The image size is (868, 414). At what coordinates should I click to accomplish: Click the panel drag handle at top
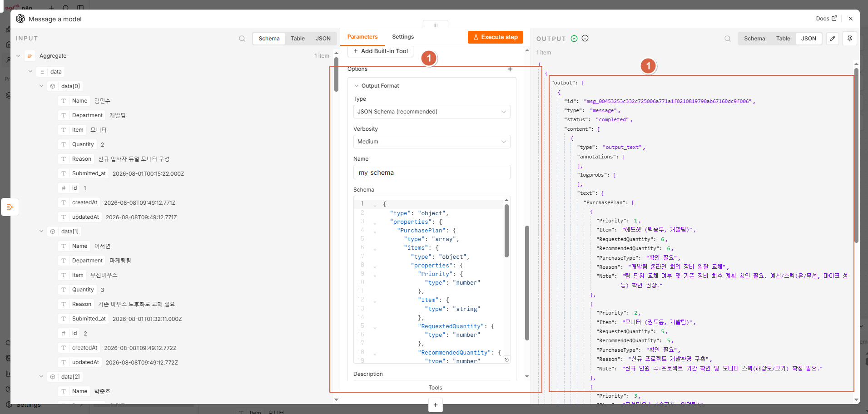(435, 25)
